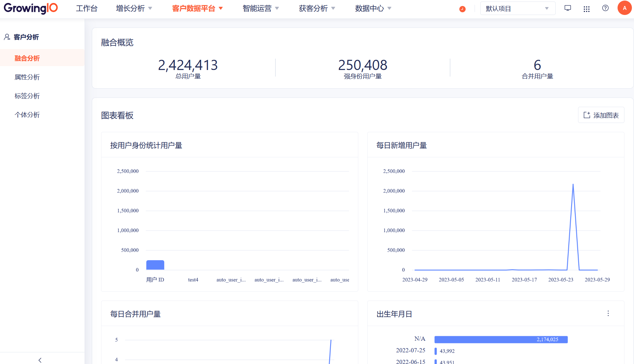Click the 添加图表 button

(601, 115)
